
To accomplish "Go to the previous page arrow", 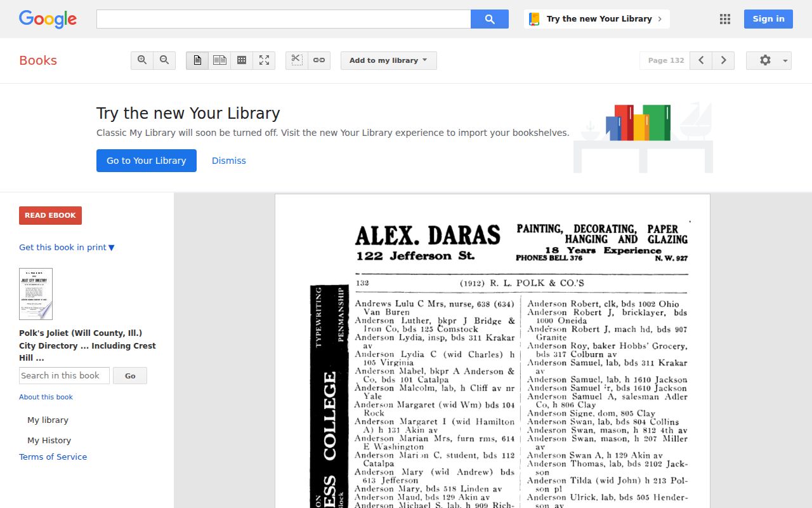I will (701, 60).
